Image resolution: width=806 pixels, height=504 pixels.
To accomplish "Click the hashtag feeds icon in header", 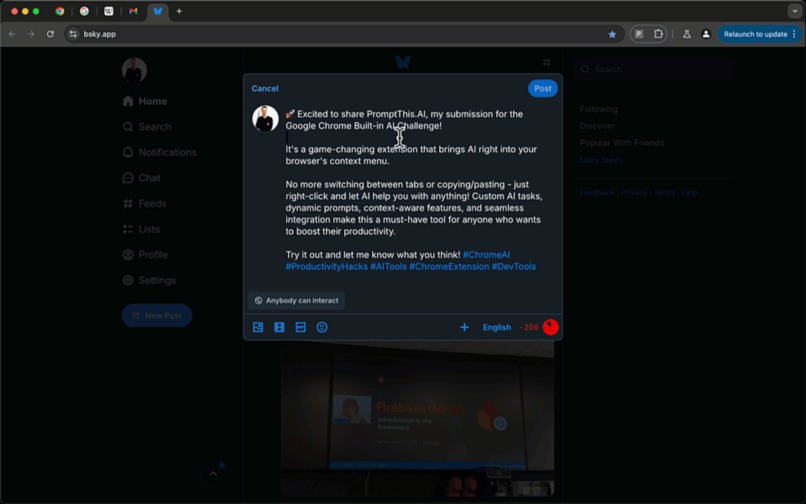I will point(546,62).
